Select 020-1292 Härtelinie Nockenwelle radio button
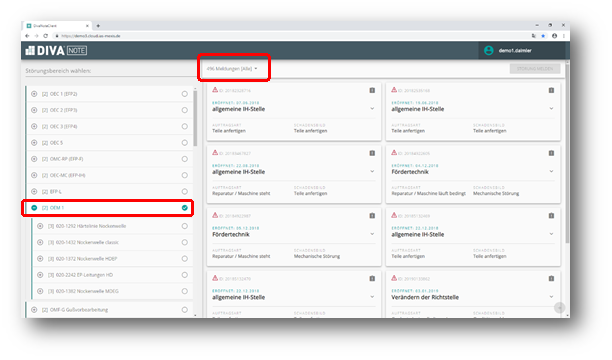The image size is (612, 360). (x=185, y=226)
